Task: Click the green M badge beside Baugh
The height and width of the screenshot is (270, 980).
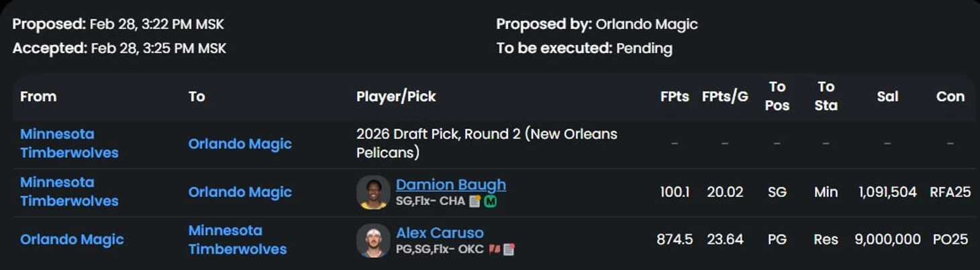Action: [490, 201]
